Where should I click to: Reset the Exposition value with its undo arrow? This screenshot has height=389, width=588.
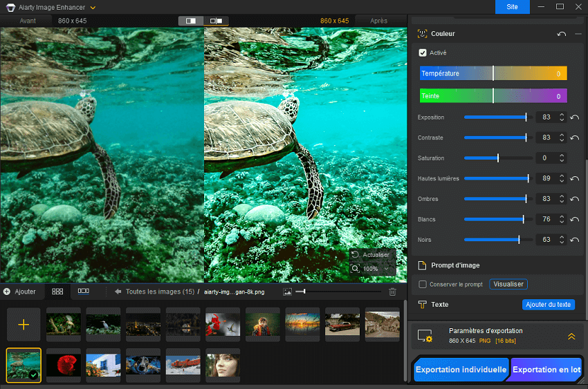point(574,117)
